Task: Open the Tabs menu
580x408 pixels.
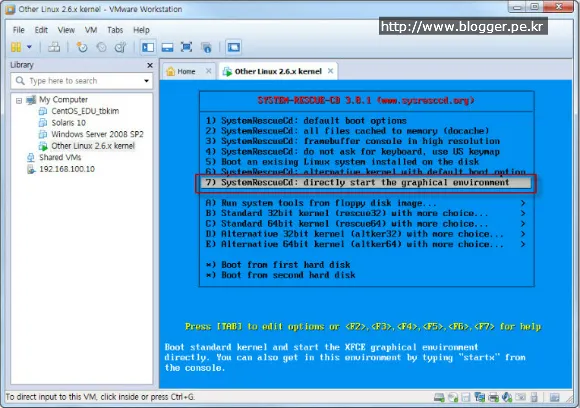Action: [x=115, y=30]
